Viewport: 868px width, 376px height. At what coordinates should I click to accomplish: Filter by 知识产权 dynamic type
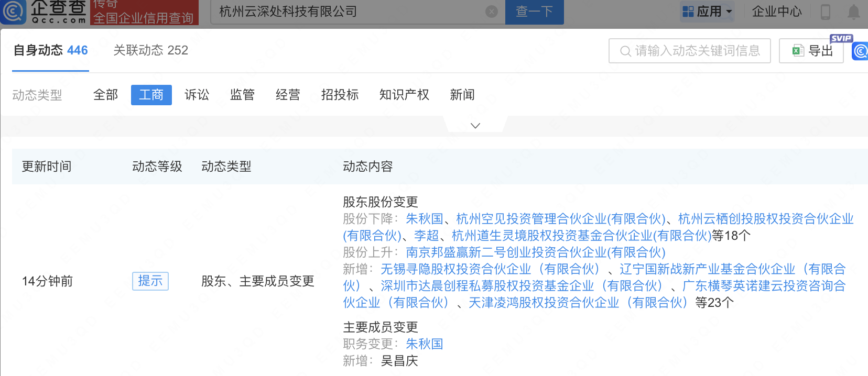point(404,95)
